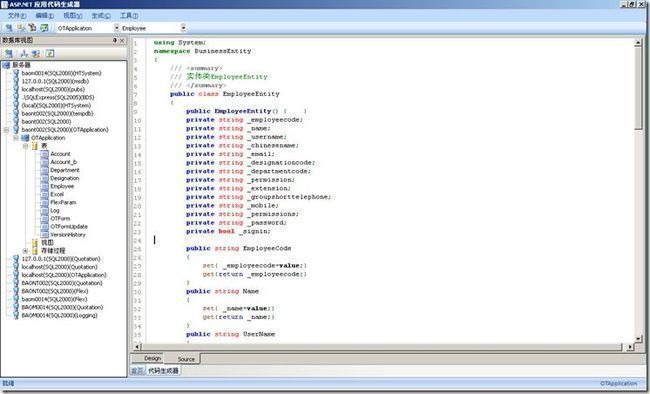
Task: Click the server icon beside 127.0.0.1(SQL2000)(msdb)
Action: coord(16,81)
